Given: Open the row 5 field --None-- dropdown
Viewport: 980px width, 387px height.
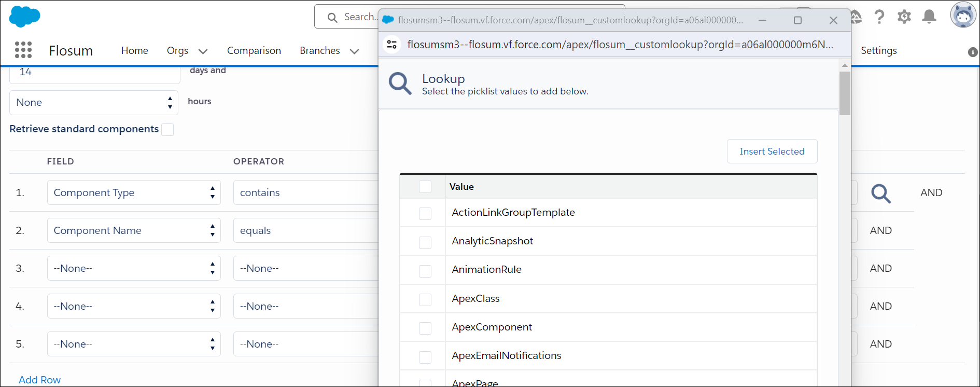Looking at the screenshot, I should [134, 344].
